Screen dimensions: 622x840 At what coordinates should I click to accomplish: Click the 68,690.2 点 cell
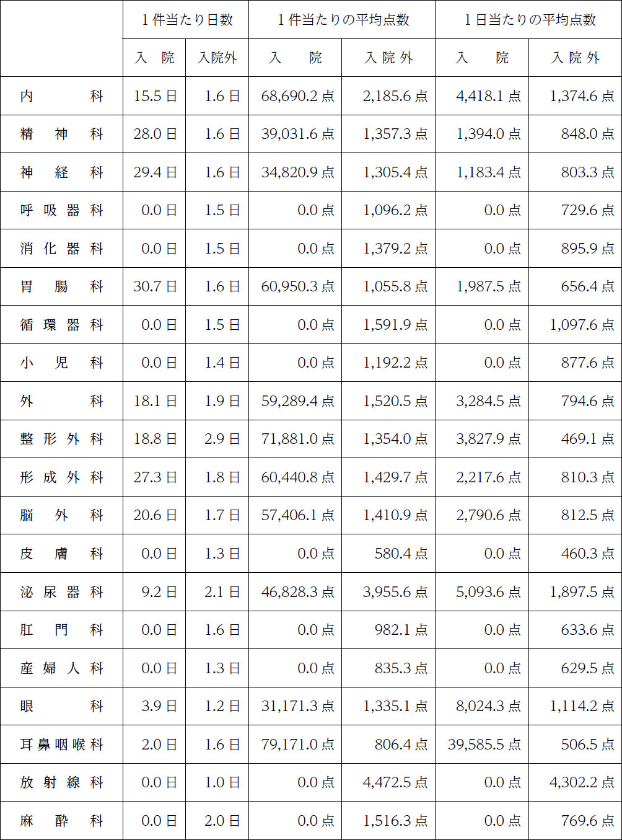(x=297, y=96)
